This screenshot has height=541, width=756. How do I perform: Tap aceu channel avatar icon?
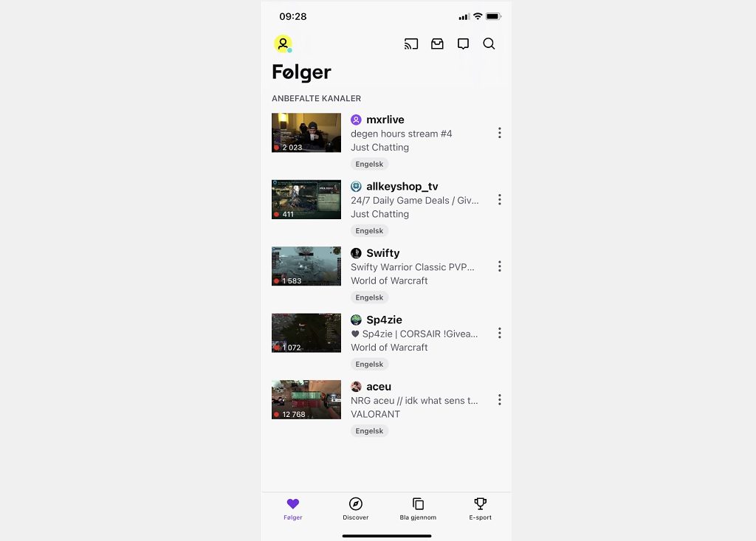pos(356,386)
